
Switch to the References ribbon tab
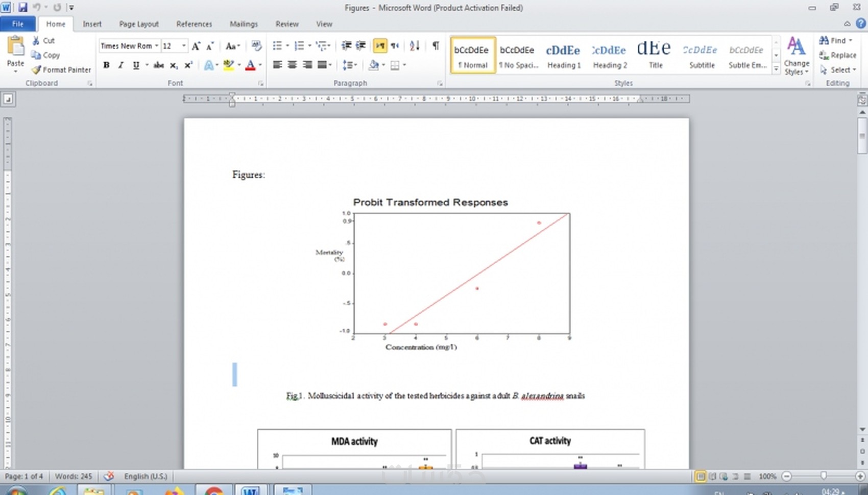[194, 23]
